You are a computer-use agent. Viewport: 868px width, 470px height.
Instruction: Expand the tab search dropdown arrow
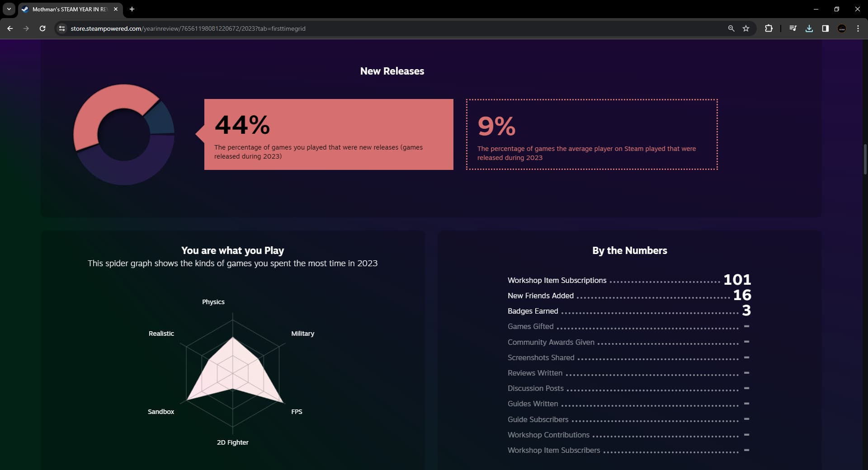[9, 9]
